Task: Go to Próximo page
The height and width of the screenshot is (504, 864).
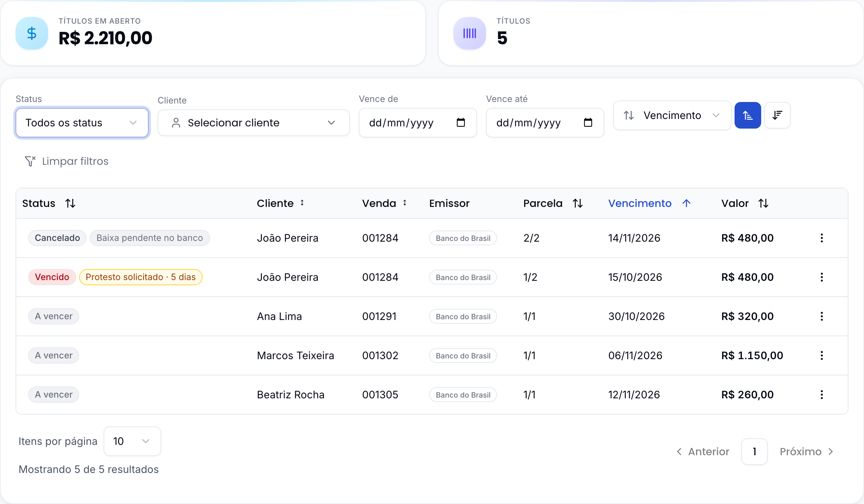Action: click(806, 452)
